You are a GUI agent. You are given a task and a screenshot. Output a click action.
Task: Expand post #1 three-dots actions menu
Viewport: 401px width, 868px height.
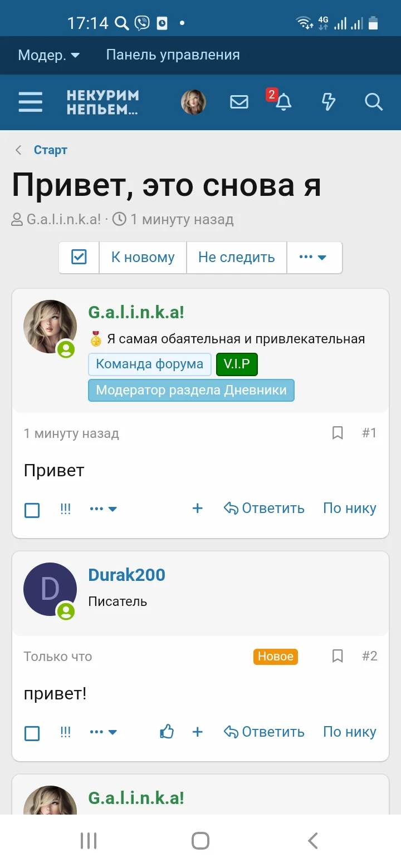[x=103, y=509]
